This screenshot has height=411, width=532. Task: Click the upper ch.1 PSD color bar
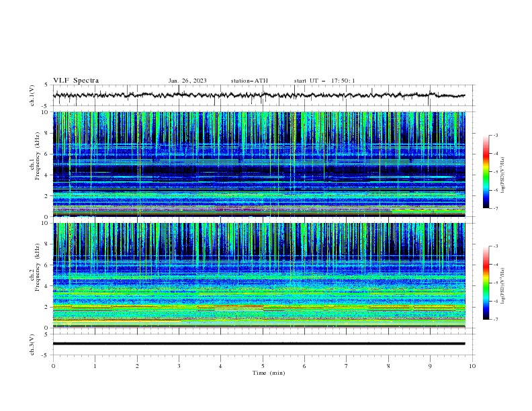486,172
